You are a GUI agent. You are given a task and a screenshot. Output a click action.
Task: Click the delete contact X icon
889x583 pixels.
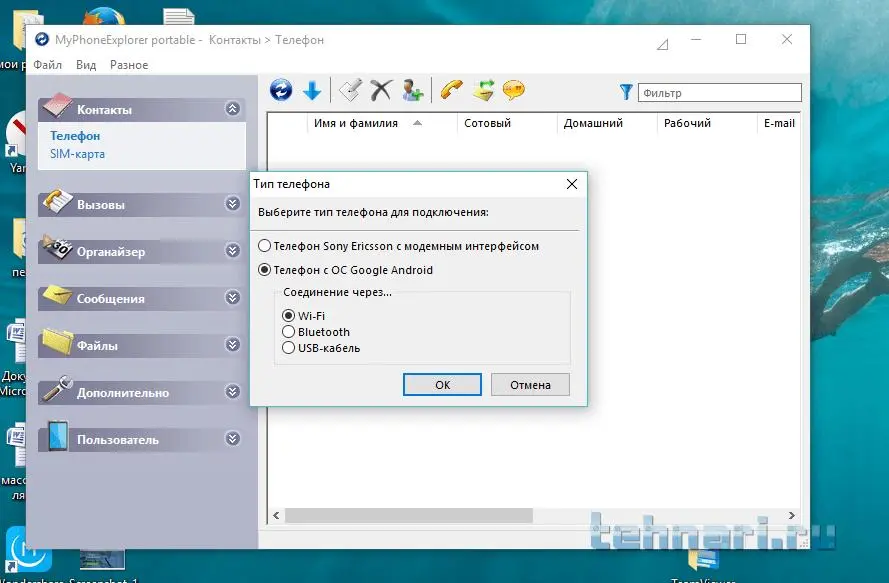(380, 91)
